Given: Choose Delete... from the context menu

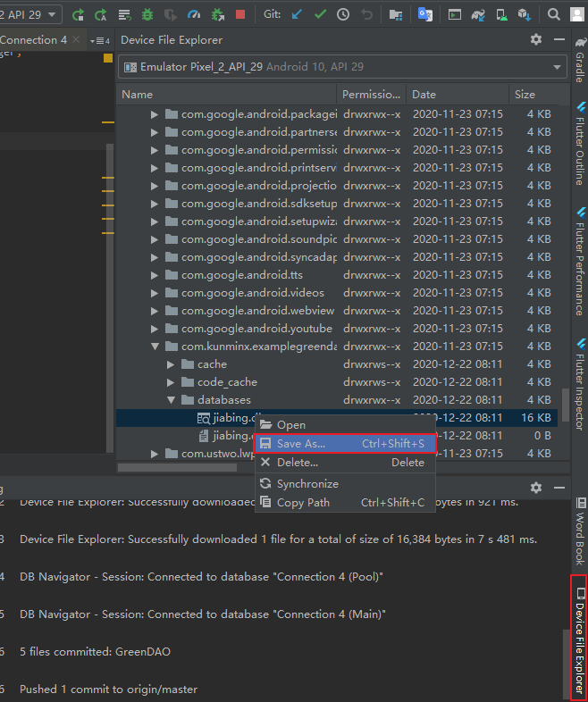Looking at the screenshot, I should 345,463.
